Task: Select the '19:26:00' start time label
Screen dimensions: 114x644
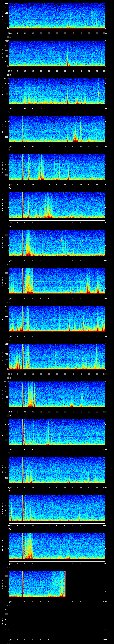Action: point(9,109)
